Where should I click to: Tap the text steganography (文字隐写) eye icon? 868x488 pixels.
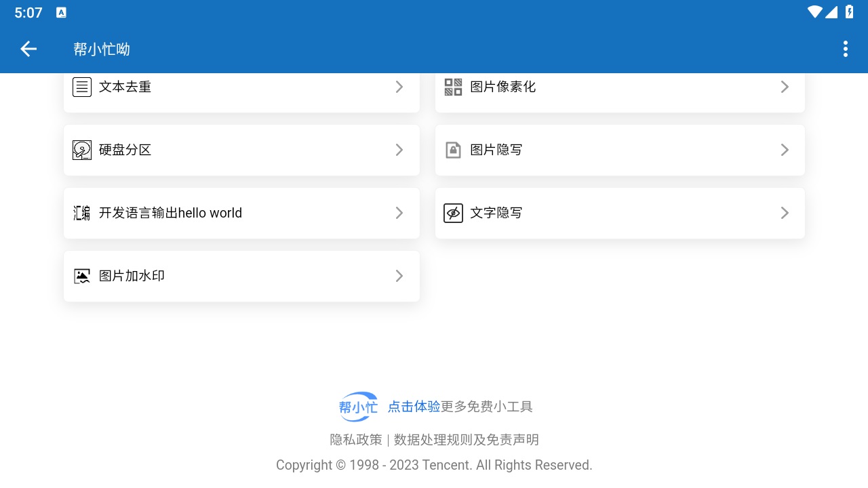453,213
